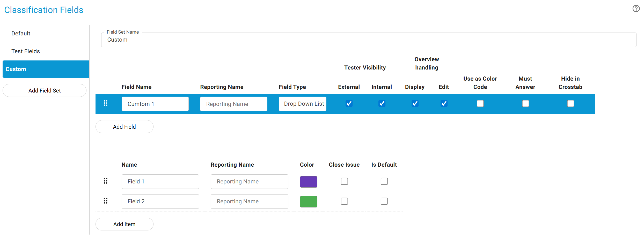Switch to Test Fields field set
The height and width of the screenshot is (248, 644).
pyautogui.click(x=26, y=51)
